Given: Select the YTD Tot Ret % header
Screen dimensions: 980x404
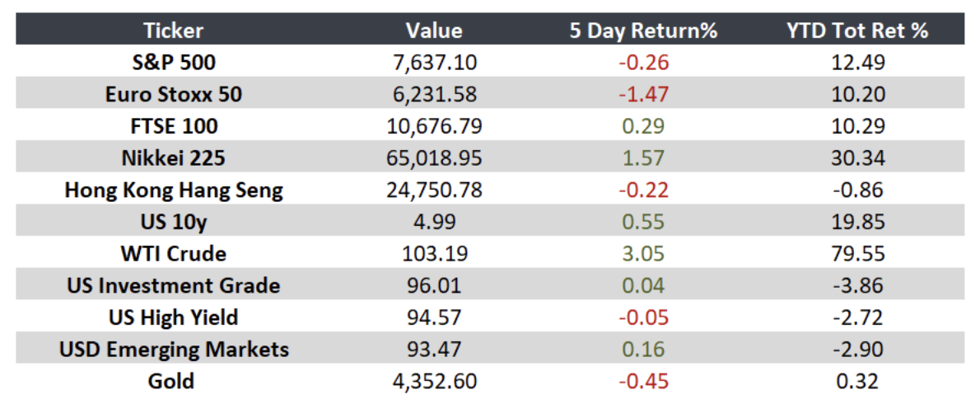Looking at the screenshot, I should click(856, 30).
